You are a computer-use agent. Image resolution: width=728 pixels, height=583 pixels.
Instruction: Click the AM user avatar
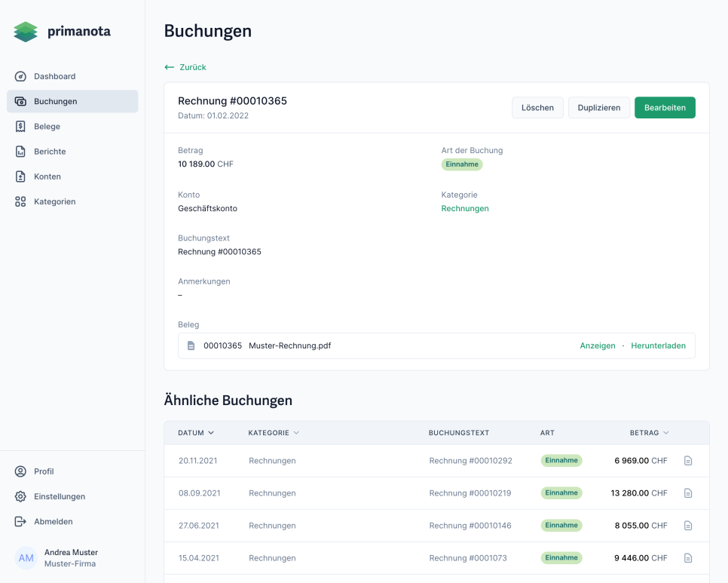[x=26, y=558]
